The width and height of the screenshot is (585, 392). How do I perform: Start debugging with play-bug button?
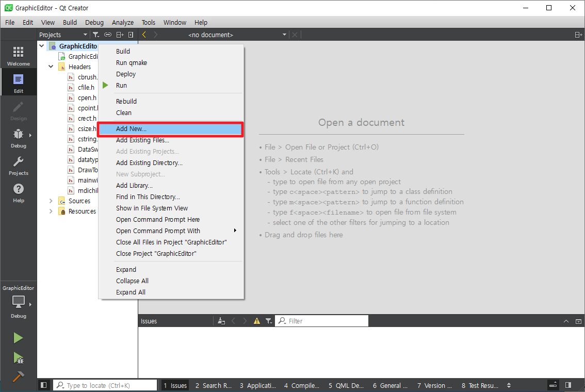pos(18,357)
